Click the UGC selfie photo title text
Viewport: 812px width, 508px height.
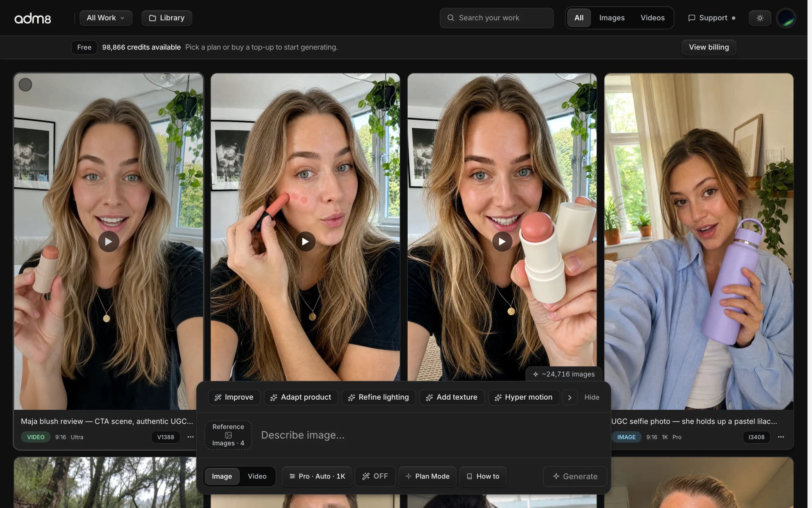click(694, 421)
